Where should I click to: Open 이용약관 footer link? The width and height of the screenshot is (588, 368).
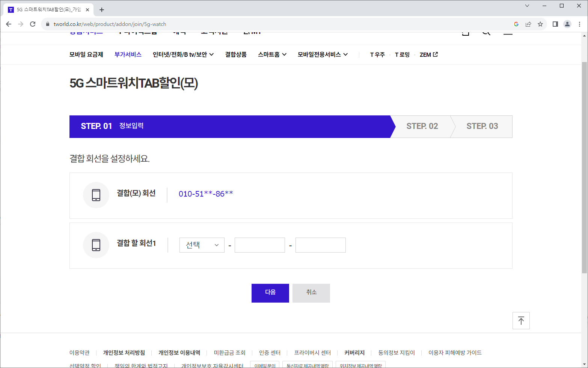point(80,353)
